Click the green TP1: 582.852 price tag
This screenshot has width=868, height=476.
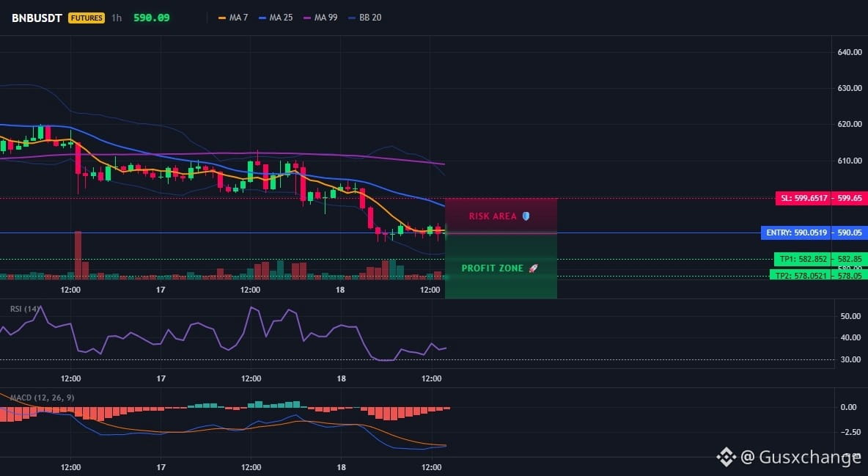(801, 259)
